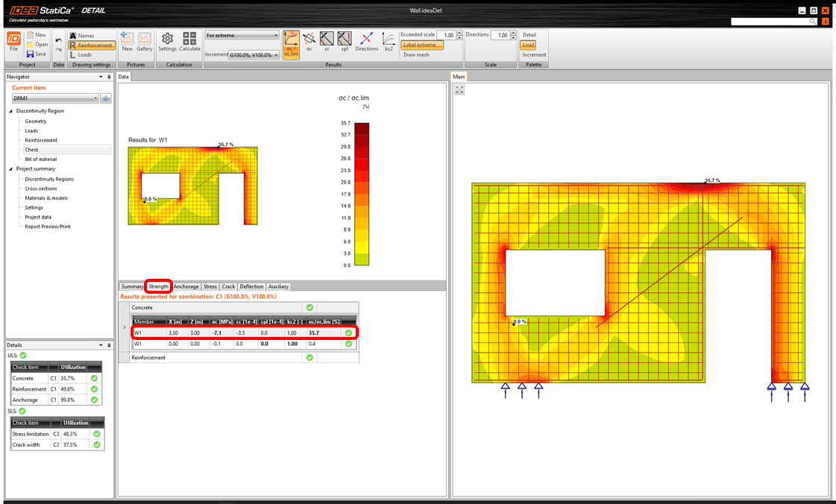
Task: Open the picture Gallery
Action: (144, 41)
